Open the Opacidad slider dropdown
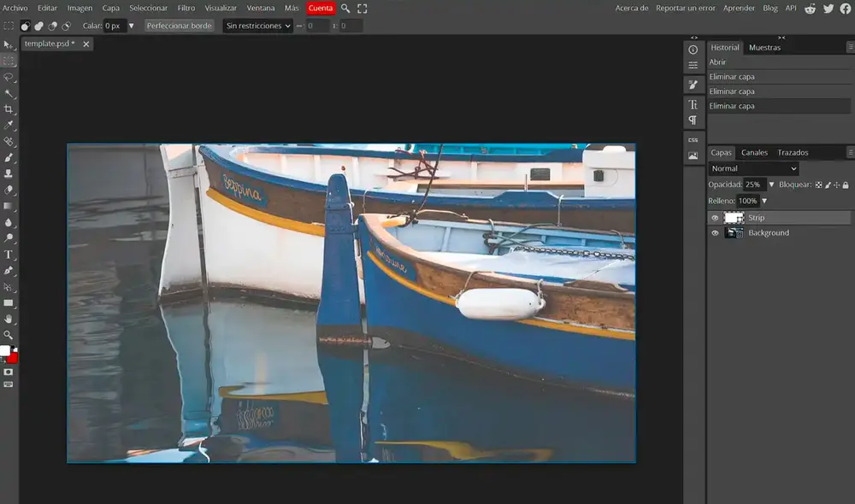This screenshot has height=504, width=855. (772, 185)
